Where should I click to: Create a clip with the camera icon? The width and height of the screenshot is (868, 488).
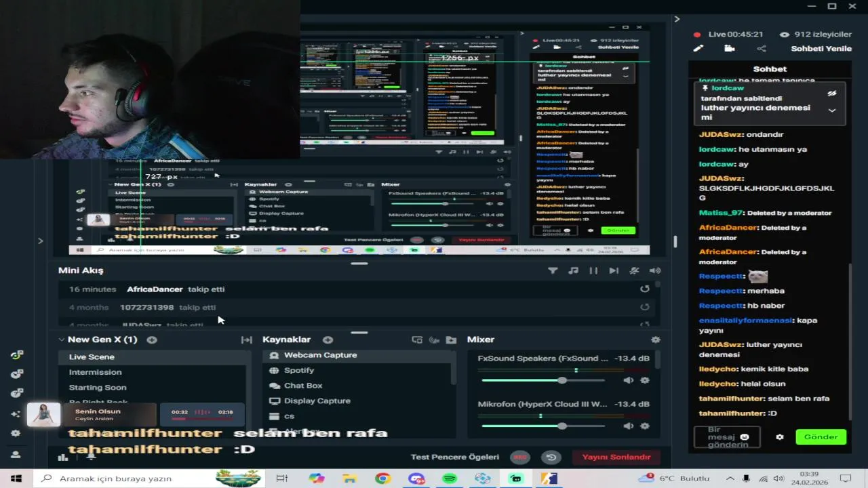tap(730, 49)
